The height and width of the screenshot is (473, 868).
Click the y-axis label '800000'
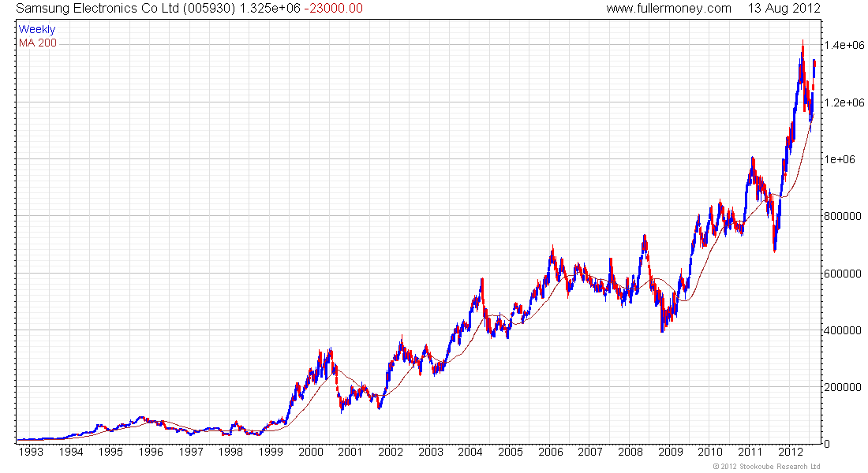coord(843,216)
